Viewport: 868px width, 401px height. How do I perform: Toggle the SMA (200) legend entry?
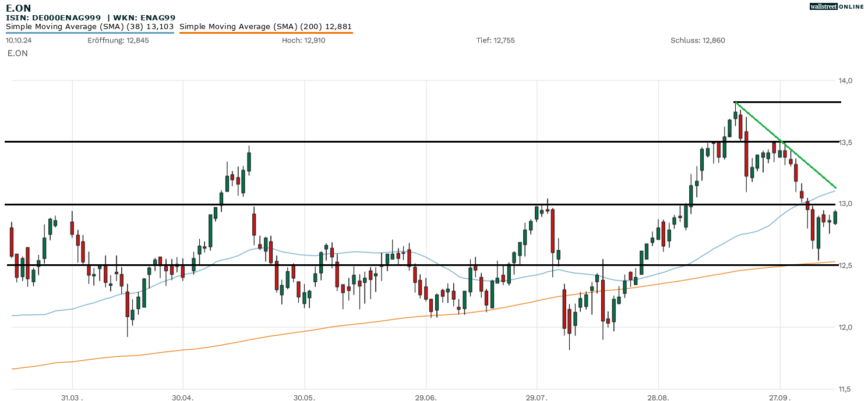coord(266,27)
